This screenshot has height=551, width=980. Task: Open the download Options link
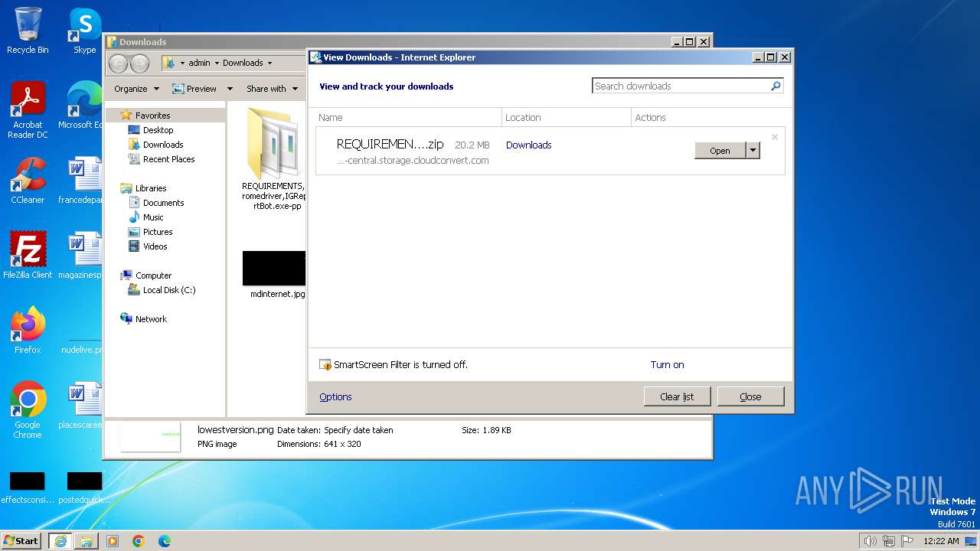click(x=335, y=396)
